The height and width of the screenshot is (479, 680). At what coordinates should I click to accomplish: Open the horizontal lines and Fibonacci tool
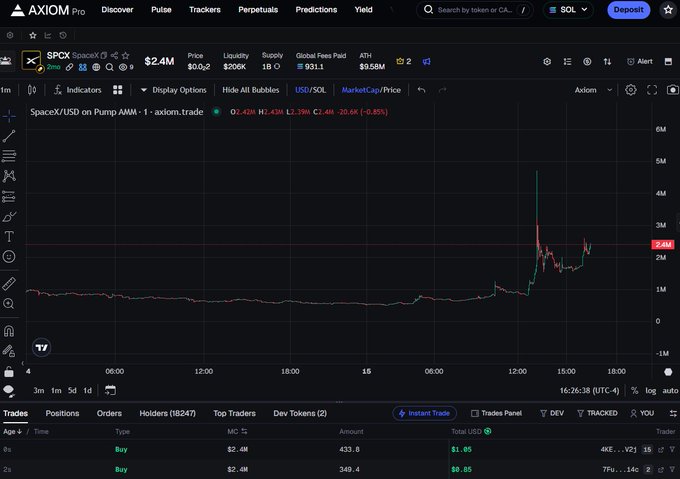click(x=9, y=156)
